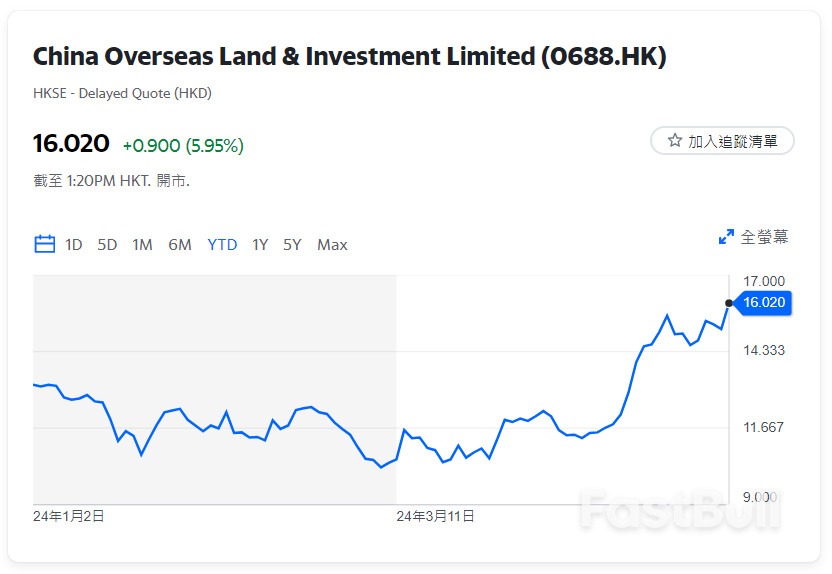Select the YTD chart range

tap(222, 245)
